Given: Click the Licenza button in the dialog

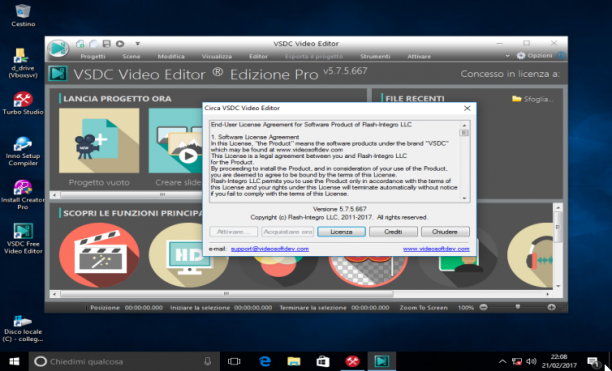Looking at the screenshot, I should pyautogui.click(x=341, y=232).
